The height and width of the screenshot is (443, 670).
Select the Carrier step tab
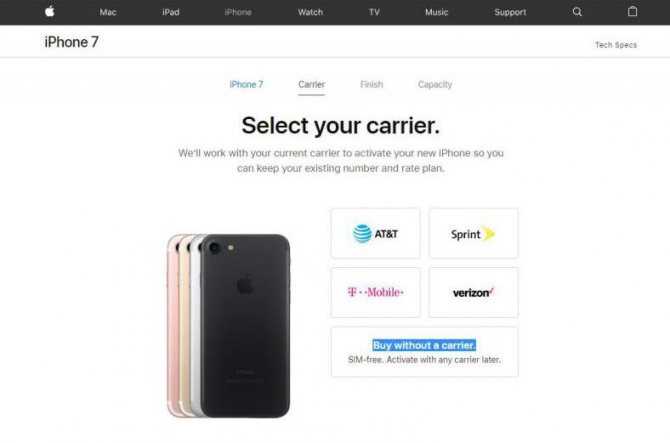coord(311,85)
